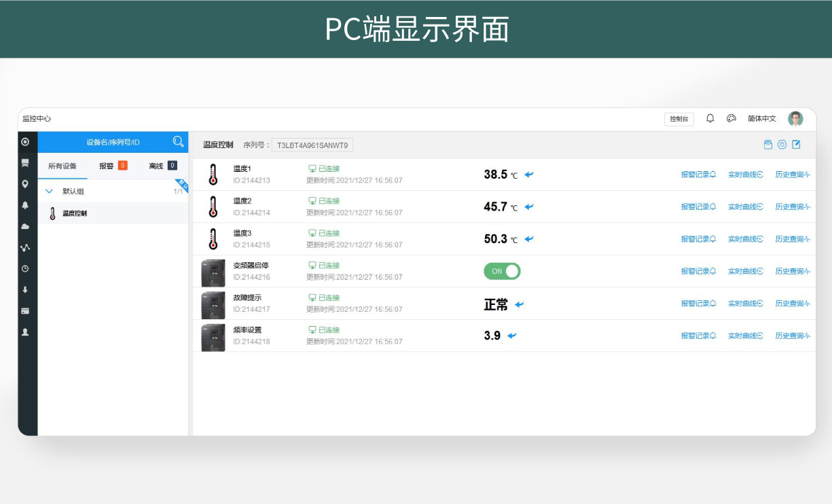The height and width of the screenshot is (504, 832).
Task: Open 实时曲线 link for 温度2
Action: pos(745,206)
